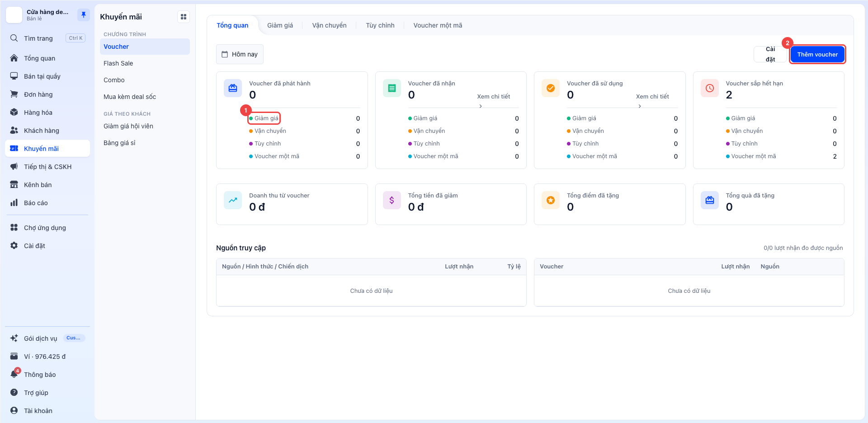Open the Hôm nay date picker
The image size is (868, 423).
240,54
